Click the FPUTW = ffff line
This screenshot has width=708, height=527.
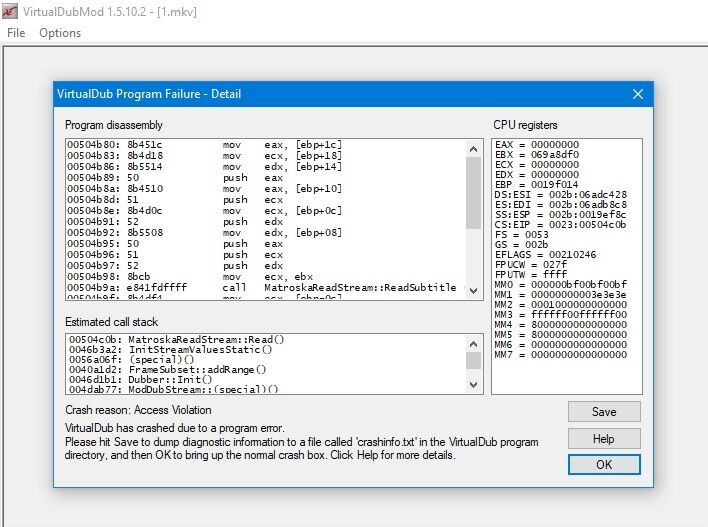tap(531, 274)
